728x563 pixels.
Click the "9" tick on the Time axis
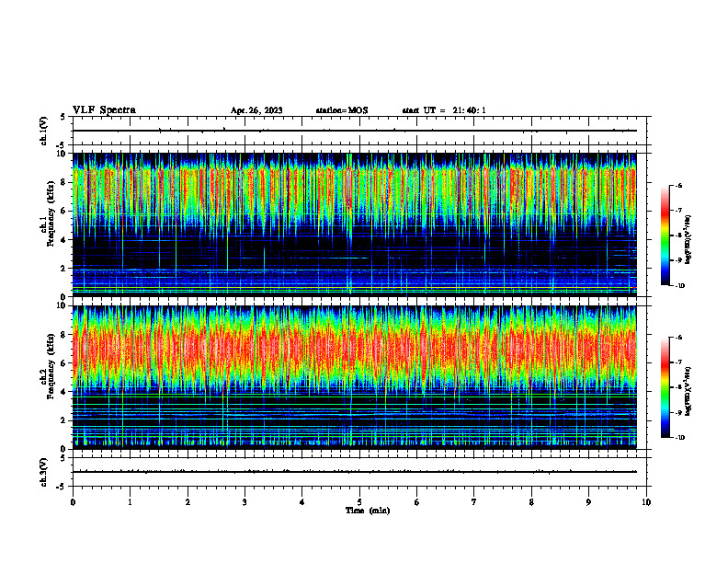pos(588,502)
